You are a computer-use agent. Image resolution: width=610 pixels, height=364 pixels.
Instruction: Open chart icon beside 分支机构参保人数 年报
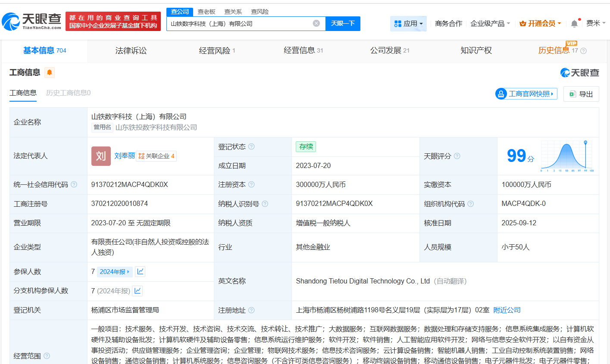coord(137,291)
